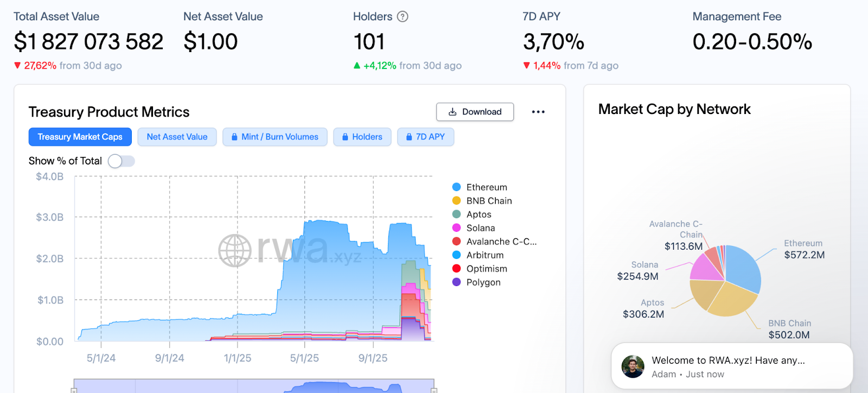Select the Treasury Market Caps tab
Image resolution: width=868 pixels, height=393 pixels.
coord(80,137)
